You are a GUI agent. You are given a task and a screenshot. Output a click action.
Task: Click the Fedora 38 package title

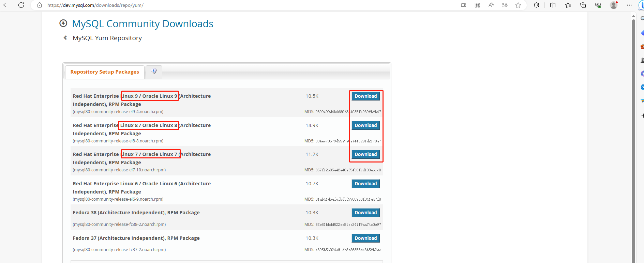click(x=136, y=213)
